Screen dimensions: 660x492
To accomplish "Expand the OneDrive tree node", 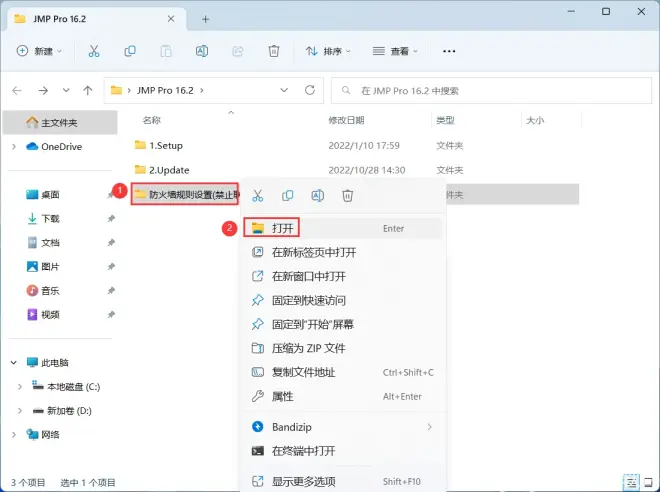I will 14,146.
